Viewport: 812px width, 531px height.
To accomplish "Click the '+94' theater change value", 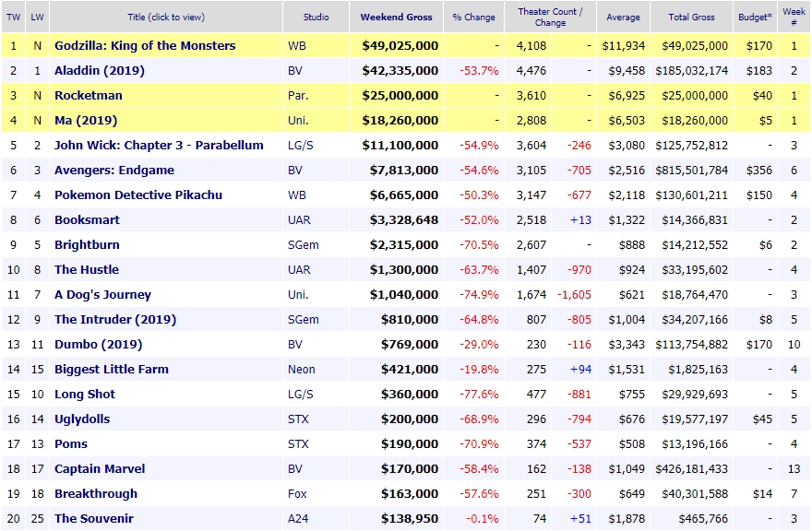I will pyautogui.click(x=580, y=369).
